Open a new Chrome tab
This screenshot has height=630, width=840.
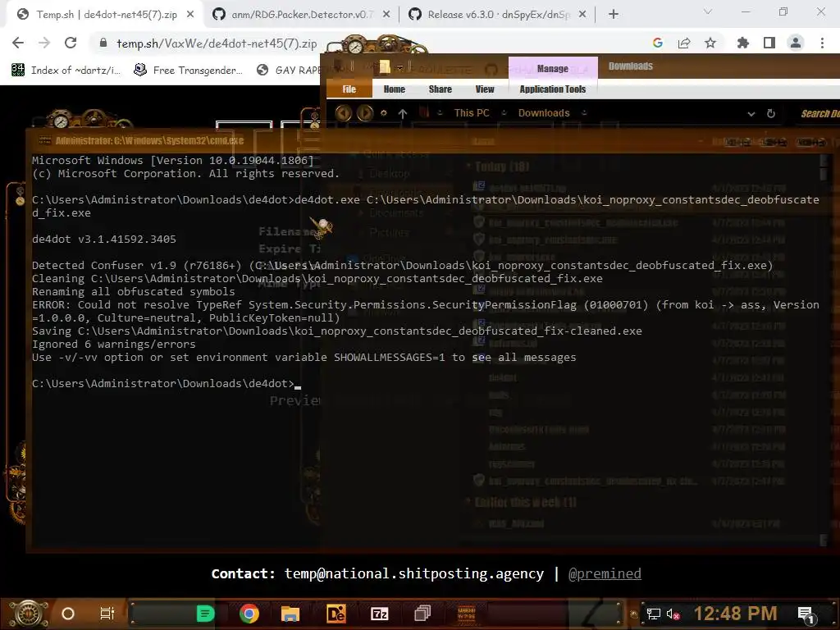click(614, 15)
